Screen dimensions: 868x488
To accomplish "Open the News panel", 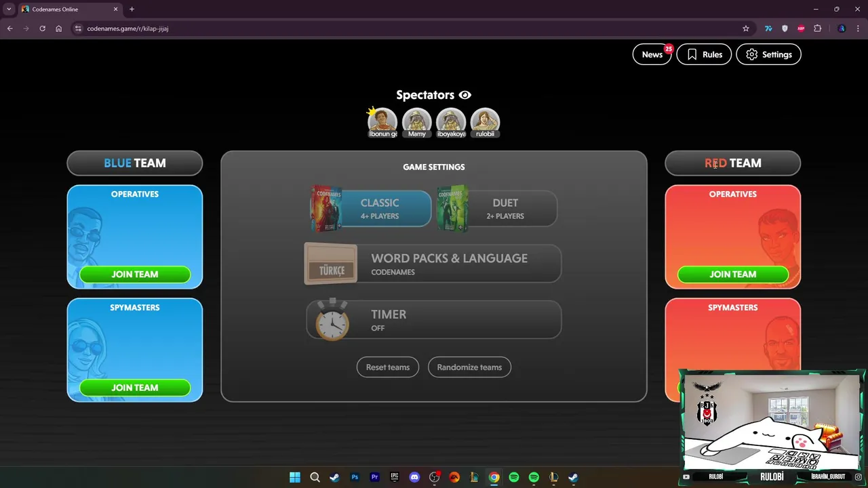I will (652, 54).
